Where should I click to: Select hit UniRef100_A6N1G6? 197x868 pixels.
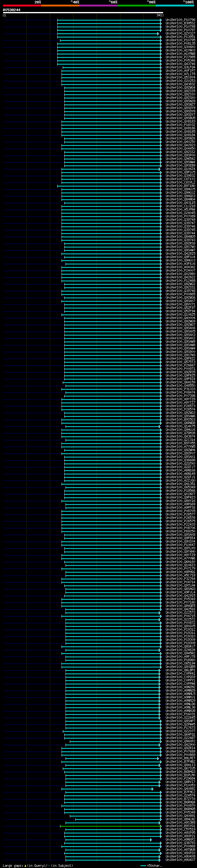pyautogui.click(x=180, y=470)
